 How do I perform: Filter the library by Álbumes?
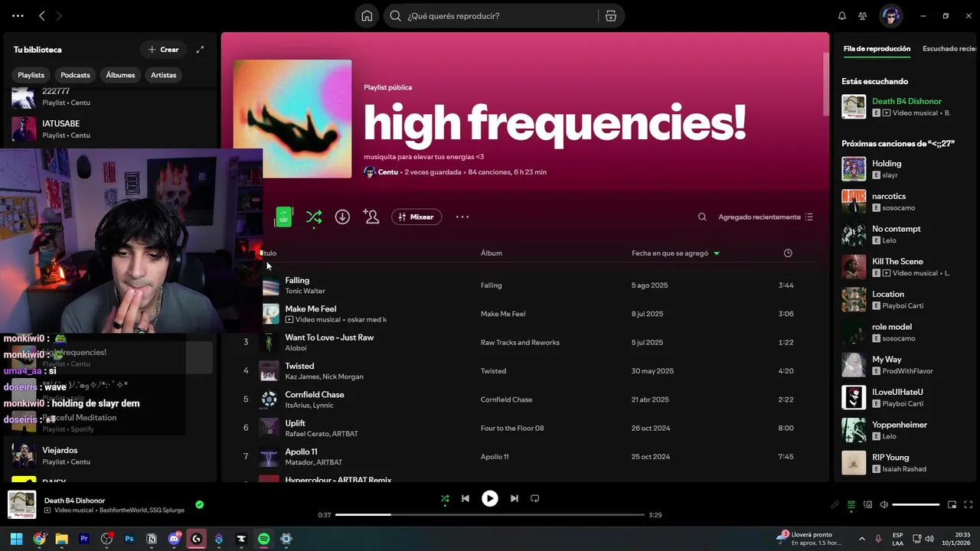[120, 75]
